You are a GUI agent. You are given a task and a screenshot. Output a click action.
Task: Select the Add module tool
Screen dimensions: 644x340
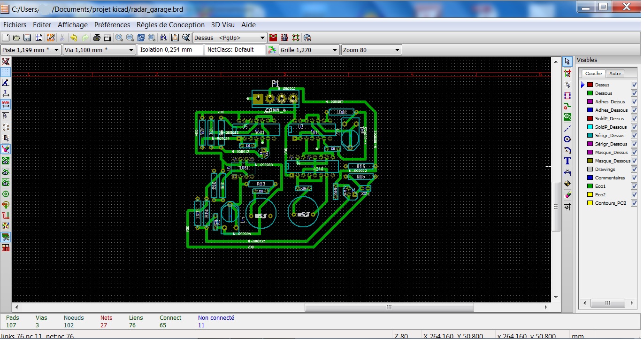[x=567, y=95]
